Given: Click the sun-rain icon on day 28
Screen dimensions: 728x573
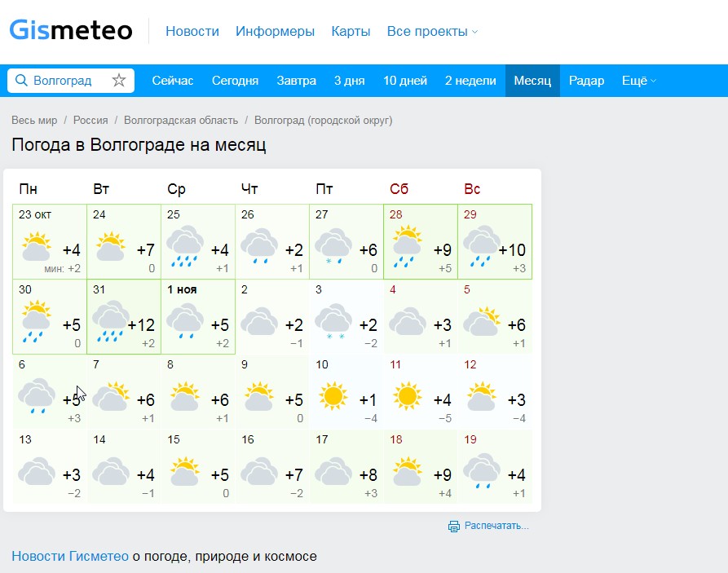Looking at the screenshot, I should coord(407,247).
